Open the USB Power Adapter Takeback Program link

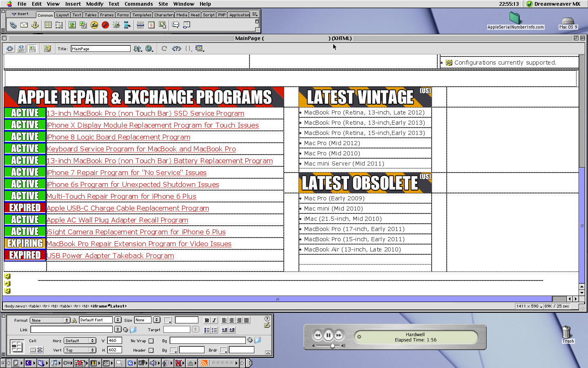pos(110,256)
